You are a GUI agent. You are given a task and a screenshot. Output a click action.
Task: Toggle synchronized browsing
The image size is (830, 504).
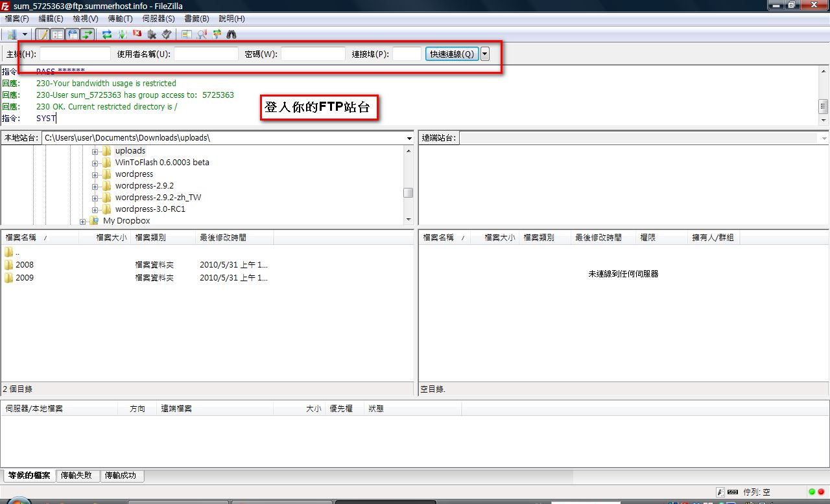217,34
